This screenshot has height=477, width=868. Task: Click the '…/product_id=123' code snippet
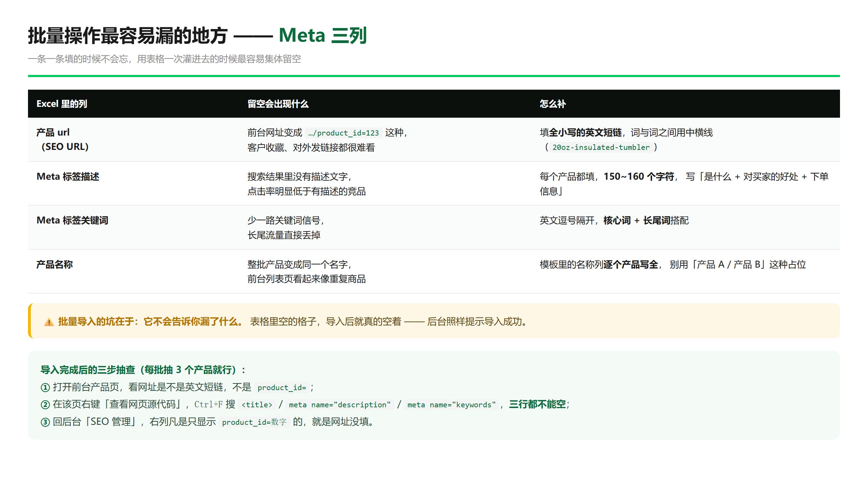tap(343, 133)
